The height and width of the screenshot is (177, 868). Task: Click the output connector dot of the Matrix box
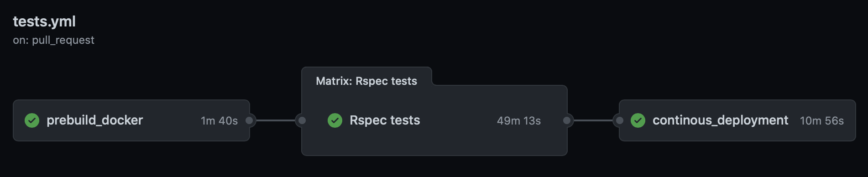pos(567,120)
